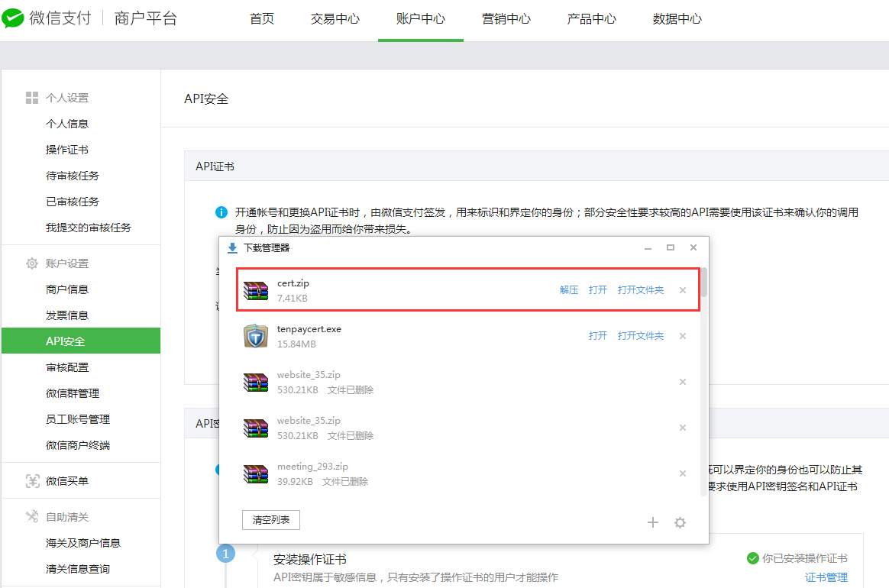Open 营销中心 tab
The height and width of the screenshot is (588, 889).
506,19
